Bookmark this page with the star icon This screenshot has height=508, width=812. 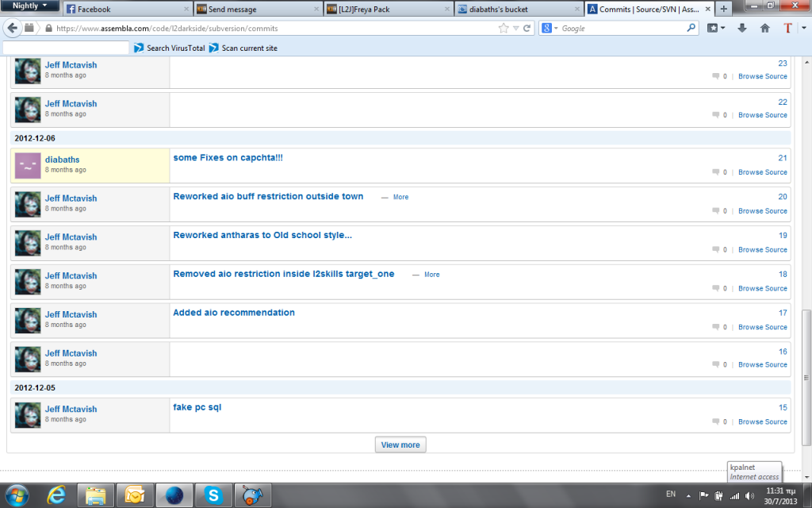pos(504,28)
